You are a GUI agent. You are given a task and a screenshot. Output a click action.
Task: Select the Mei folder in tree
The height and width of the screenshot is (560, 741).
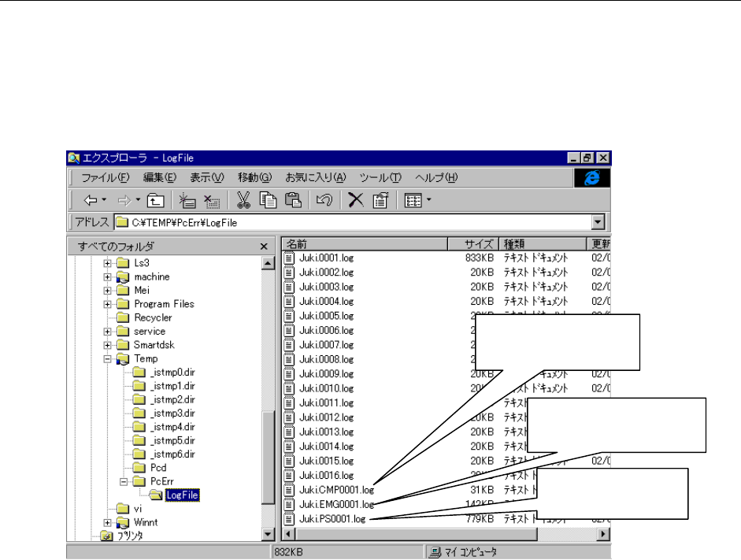point(142,291)
